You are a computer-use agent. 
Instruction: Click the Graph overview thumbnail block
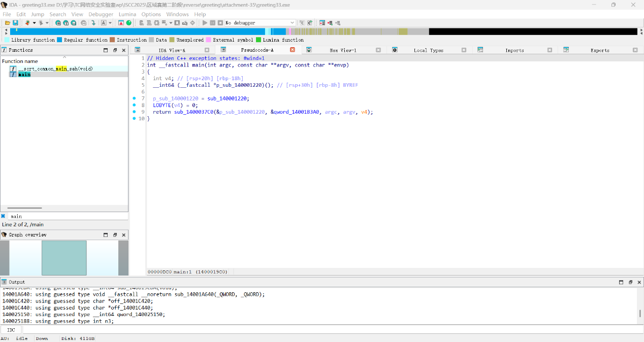coord(64,258)
